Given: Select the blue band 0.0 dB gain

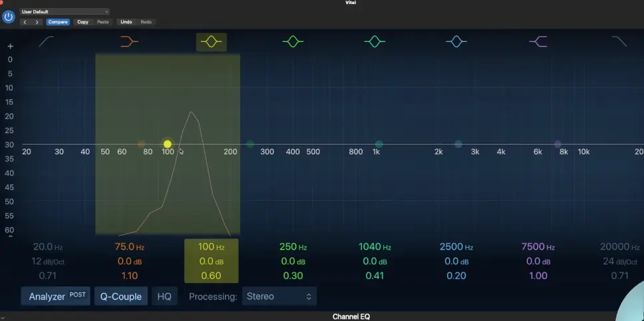Looking at the screenshot, I should tap(456, 262).
